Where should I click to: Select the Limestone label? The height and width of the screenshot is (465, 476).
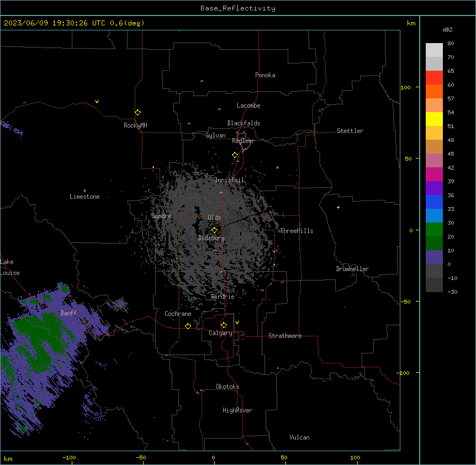pos(84,197)
